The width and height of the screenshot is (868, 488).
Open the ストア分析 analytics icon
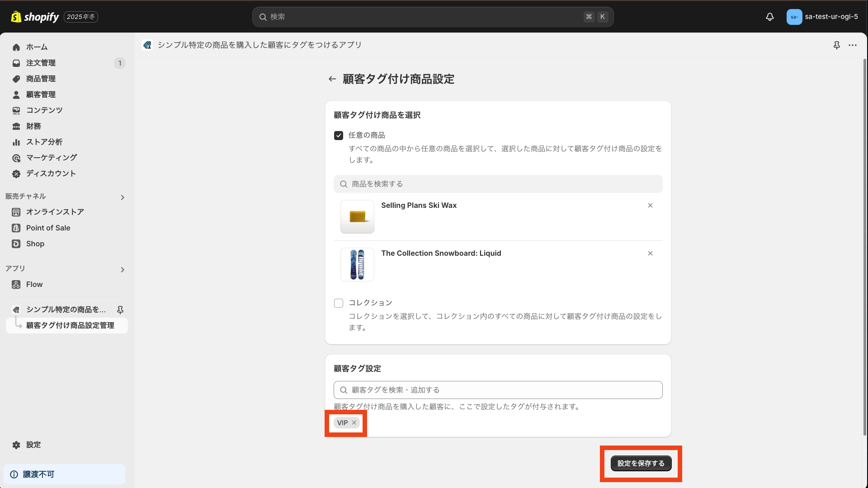pyautogui.click(x=16, y=142)
